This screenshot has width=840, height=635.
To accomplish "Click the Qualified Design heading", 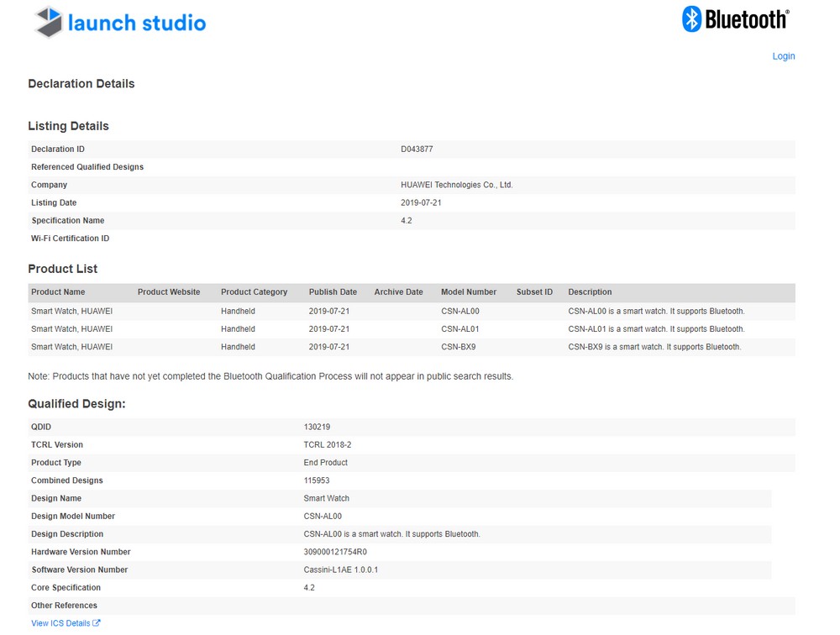I will [76, 404].
